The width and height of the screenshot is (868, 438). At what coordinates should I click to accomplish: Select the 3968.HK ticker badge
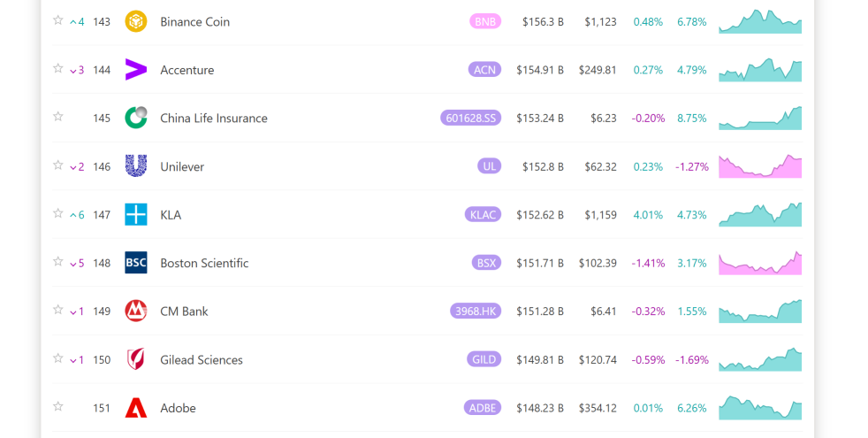(476, 311)
